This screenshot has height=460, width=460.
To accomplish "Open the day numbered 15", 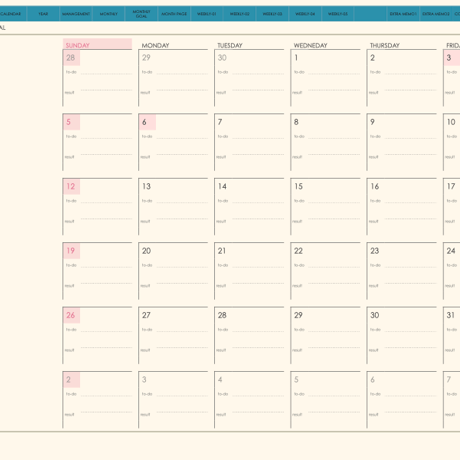I will (298, 186).
